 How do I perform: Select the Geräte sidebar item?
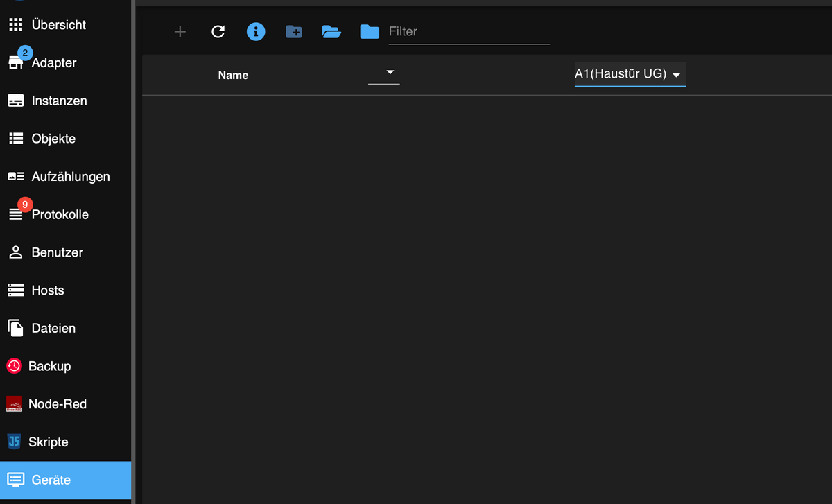coord(66,480)
